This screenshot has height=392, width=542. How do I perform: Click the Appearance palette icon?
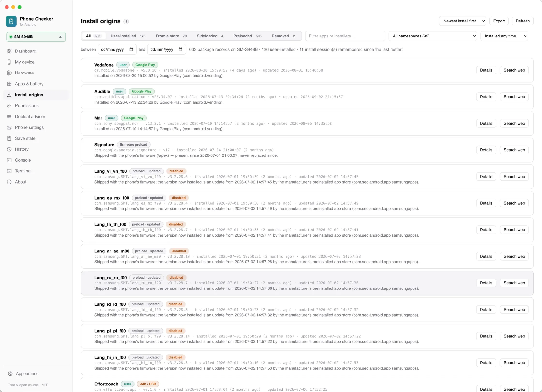10,373
